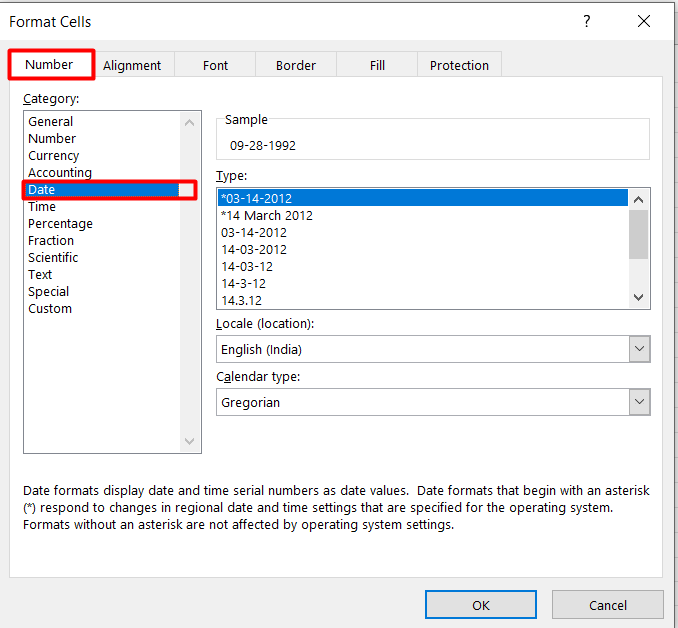Click the Type list scroll down arrow

point(639,297)
